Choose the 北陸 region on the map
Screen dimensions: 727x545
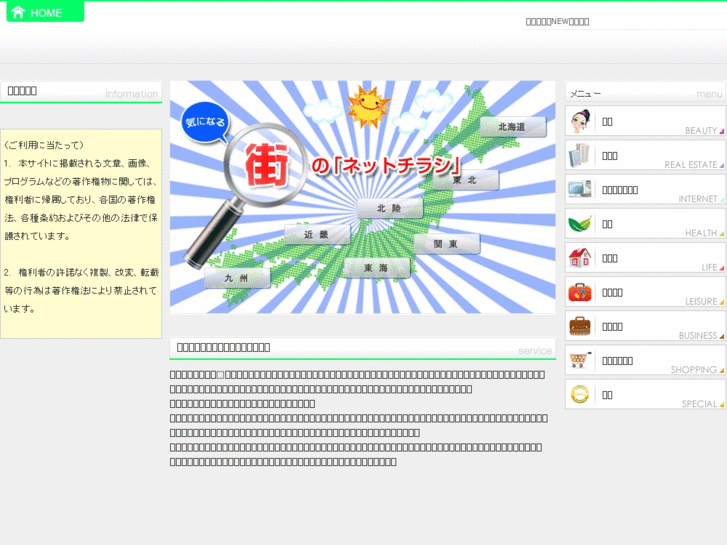pos(389,208)
